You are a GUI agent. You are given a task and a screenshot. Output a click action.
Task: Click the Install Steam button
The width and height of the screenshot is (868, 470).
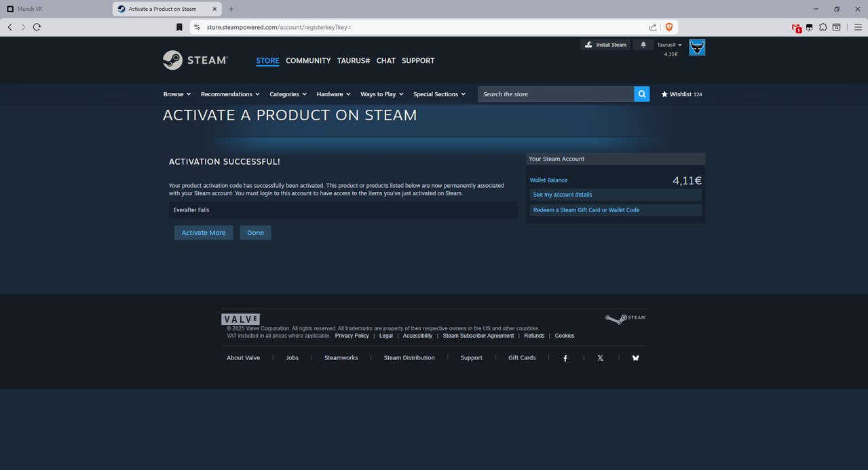tap(605, 45)
